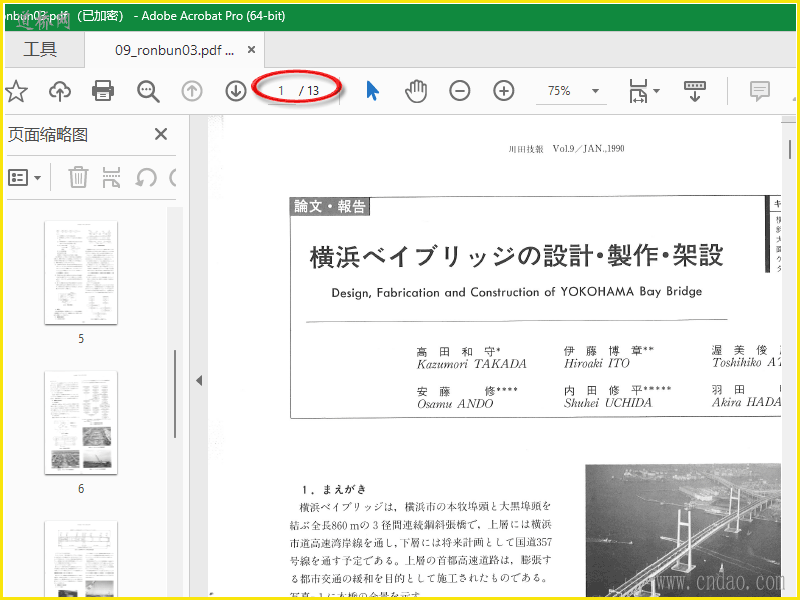Expand the fit page width options
The width and height of the screenshot is (800, 600).
(x=644, y=92)
